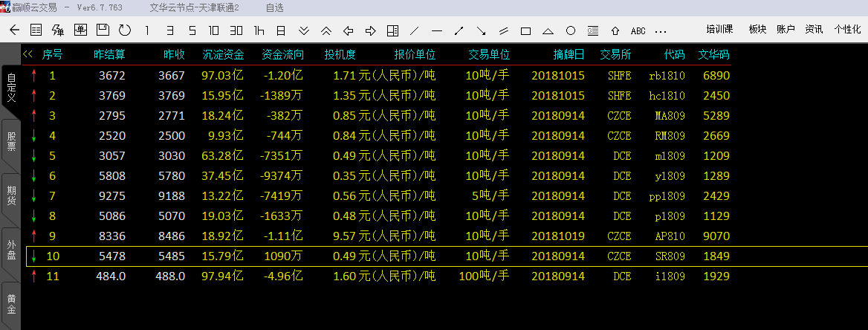Sort by the 投机度 column header
This screenshot has width=868, height=330.
tap(340, 55)
